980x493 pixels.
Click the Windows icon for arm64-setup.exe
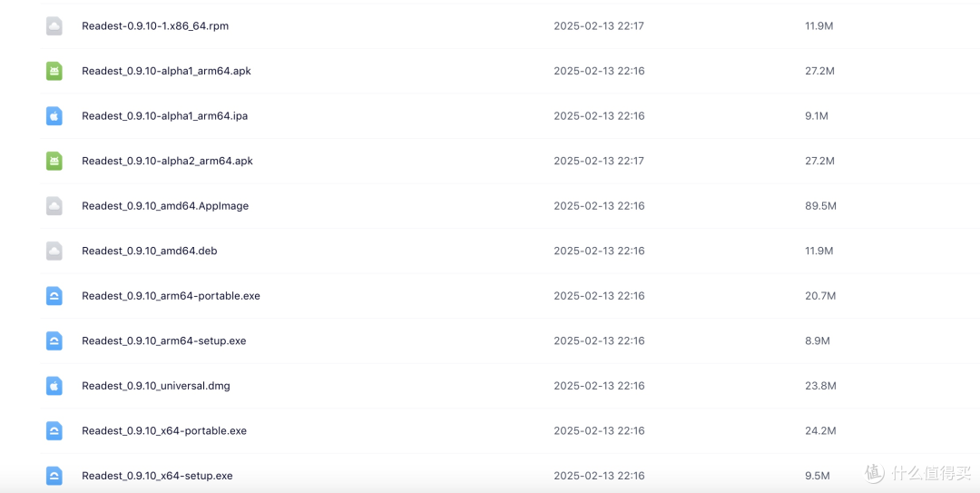[x=54, y=340]
